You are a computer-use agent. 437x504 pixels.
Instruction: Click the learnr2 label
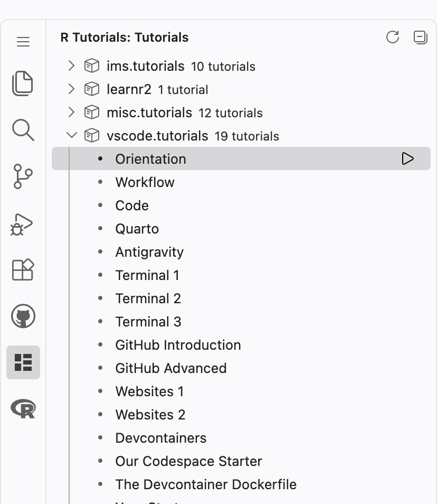129,89
